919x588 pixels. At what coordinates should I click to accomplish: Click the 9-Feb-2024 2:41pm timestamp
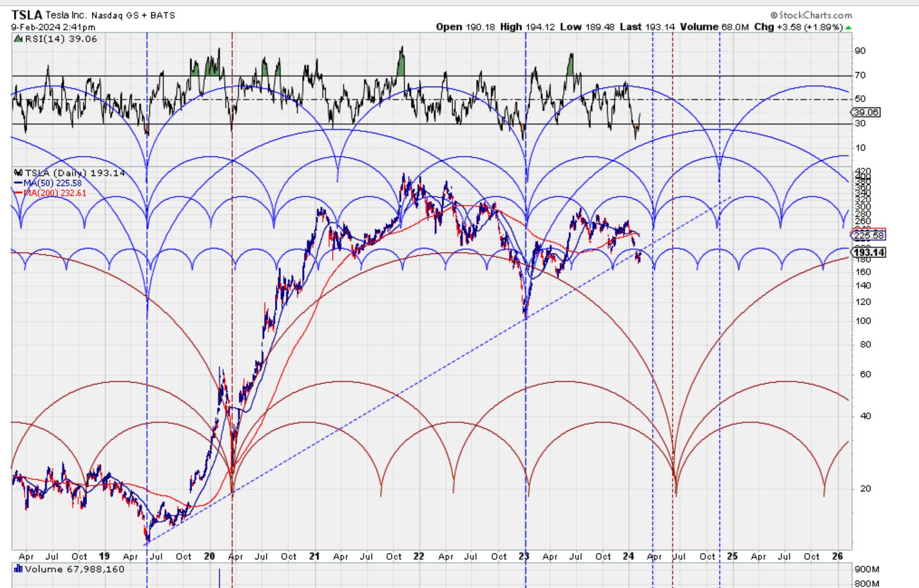click(53, 27)
